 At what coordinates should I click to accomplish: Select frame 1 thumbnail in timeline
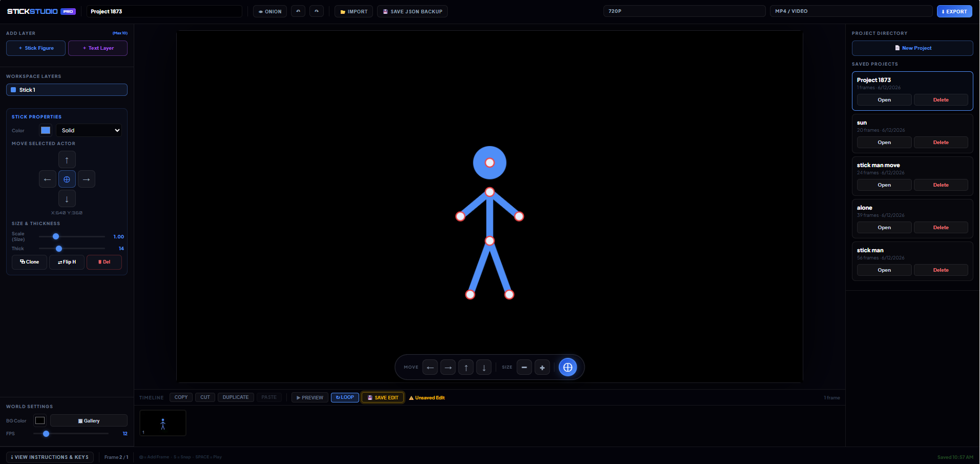163,423
